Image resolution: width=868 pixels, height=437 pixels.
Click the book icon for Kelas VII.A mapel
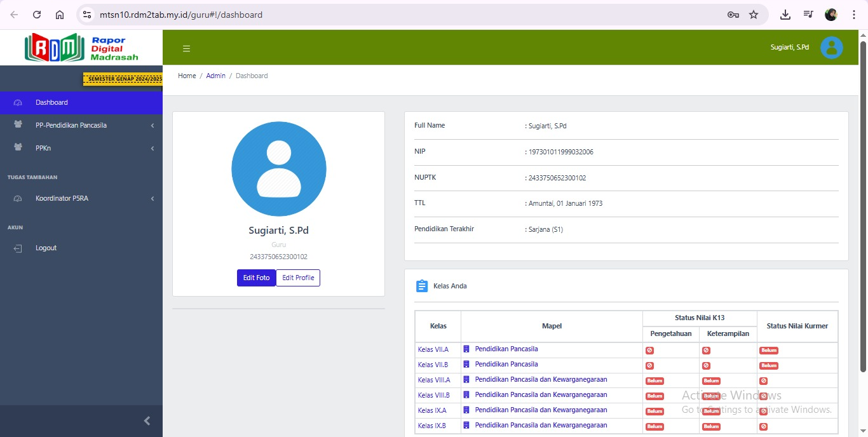466,349
